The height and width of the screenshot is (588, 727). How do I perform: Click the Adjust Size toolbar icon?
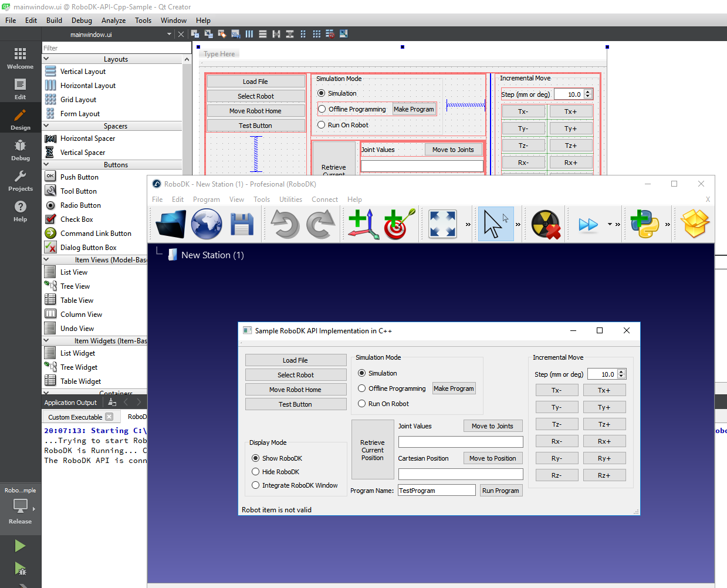tap(344, 34)
